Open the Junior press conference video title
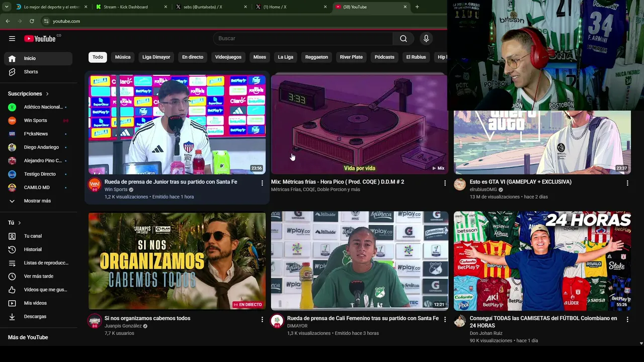644x362 pixels. tap(171, 182)
